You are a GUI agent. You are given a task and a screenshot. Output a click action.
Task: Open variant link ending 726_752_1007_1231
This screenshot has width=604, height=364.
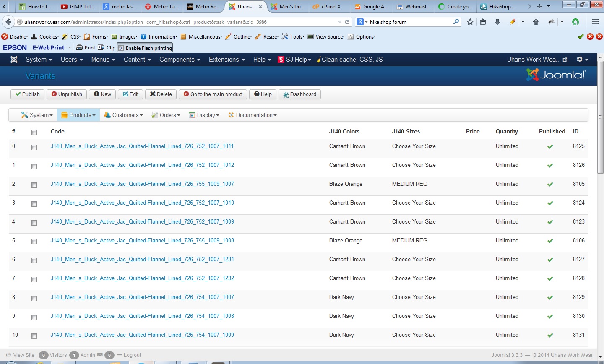(x=142, y=259)
